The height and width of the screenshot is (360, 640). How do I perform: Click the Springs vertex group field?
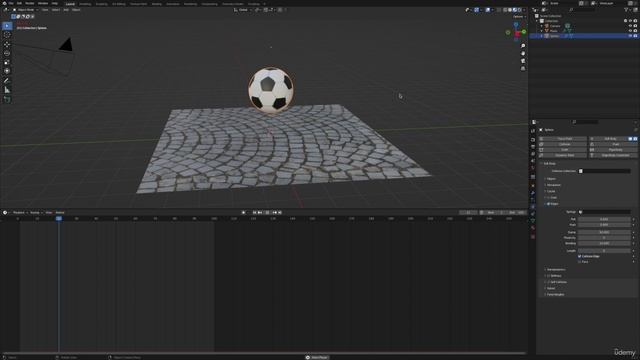604,212
